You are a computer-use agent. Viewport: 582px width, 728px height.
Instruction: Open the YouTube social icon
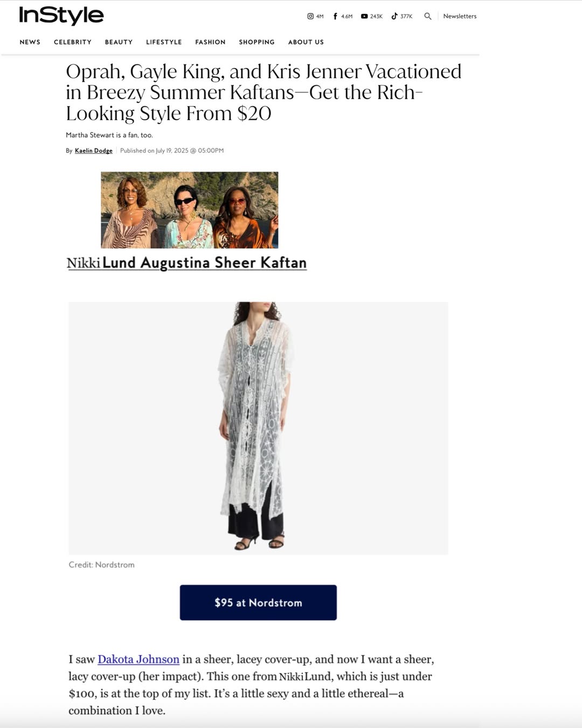click(x=364, y=16)
